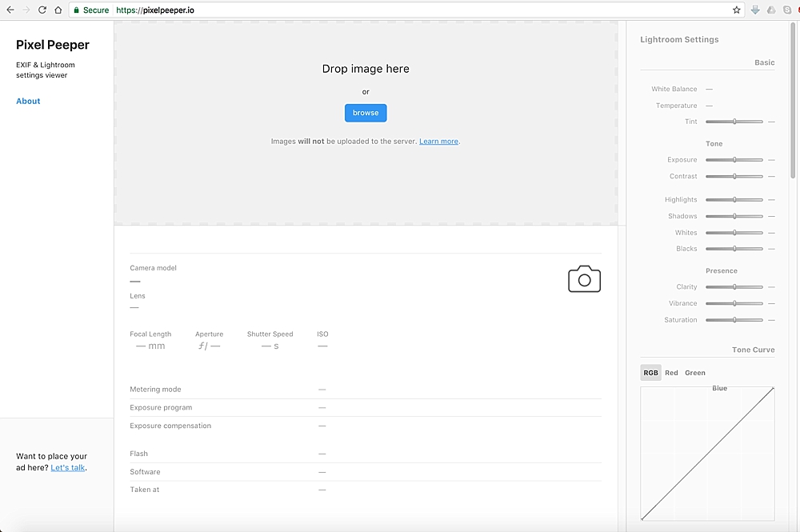Screen dimensions: 800x532
Task: Click the Highlights slider
Action: point(734,199)
